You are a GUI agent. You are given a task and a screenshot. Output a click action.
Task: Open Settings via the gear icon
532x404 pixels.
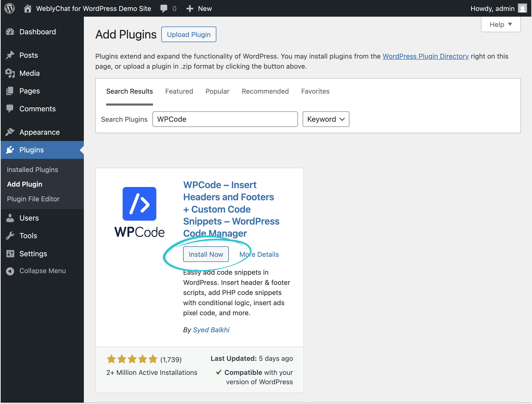10,253
